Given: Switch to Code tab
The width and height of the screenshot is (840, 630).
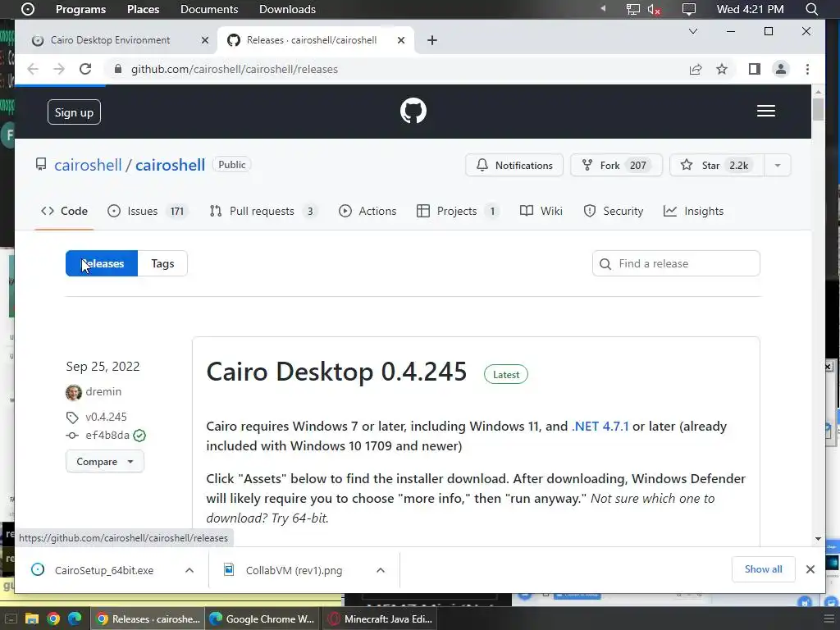Looking at the screenshot, I should [64, 211].
